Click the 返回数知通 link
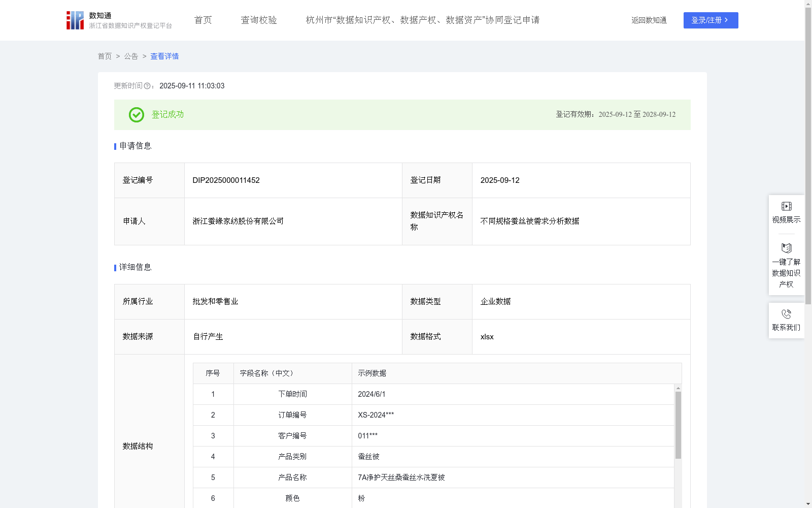 pos(649,20)
